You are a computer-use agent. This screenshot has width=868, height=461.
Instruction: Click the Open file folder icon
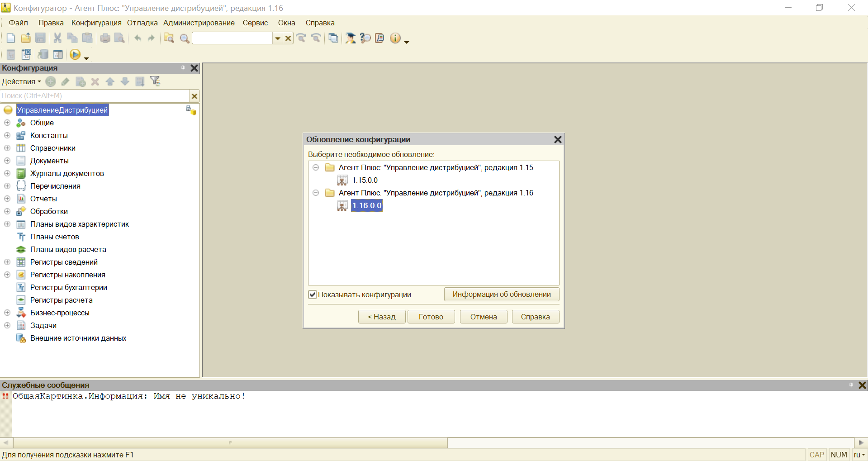pos(26,38)
